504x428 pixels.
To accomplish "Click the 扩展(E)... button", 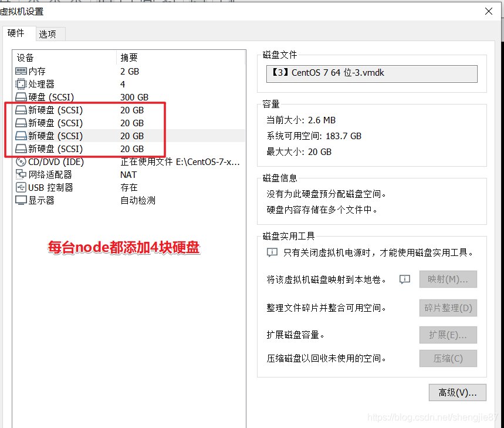I will coord(448,335).
